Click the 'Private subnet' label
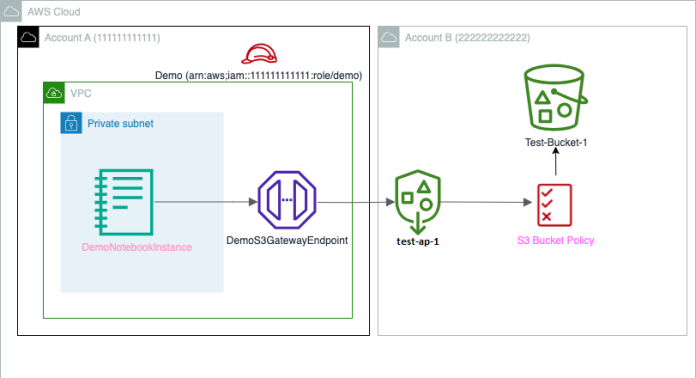696x378 pixels. [x=120, y=123]
